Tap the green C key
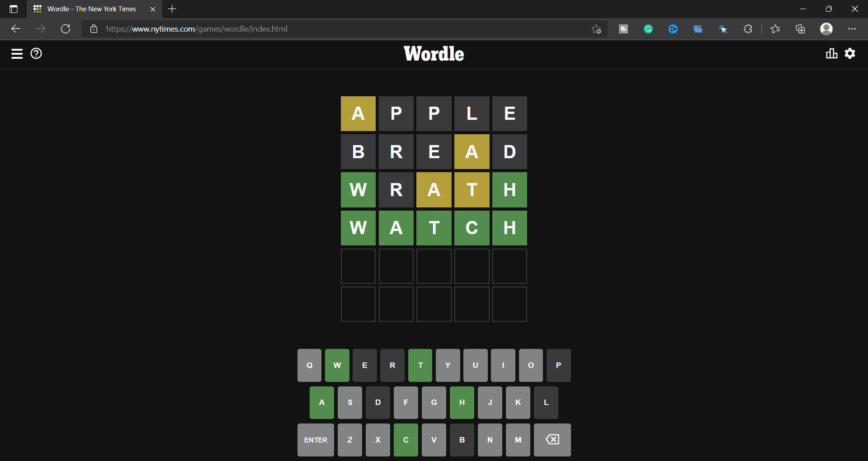This screenshot has height=461, width=868. 406,440
